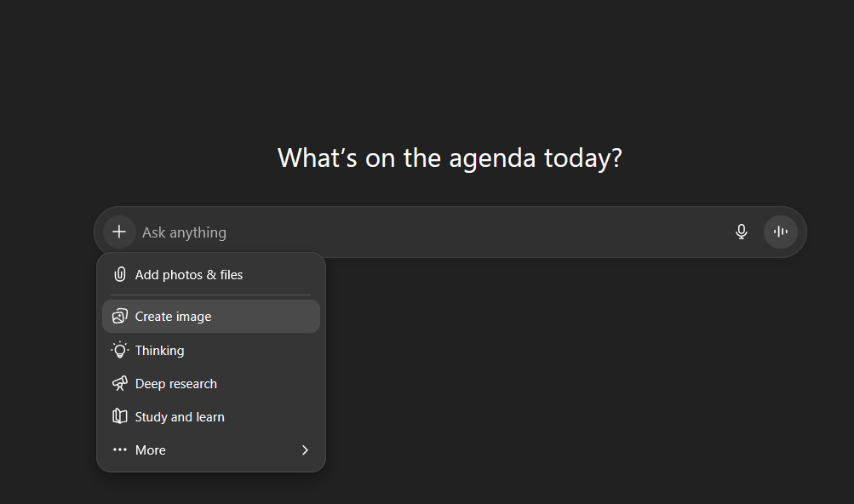Screen dimensions: 854x504
Task: Click the open book icon
Action: coord(120,417)
